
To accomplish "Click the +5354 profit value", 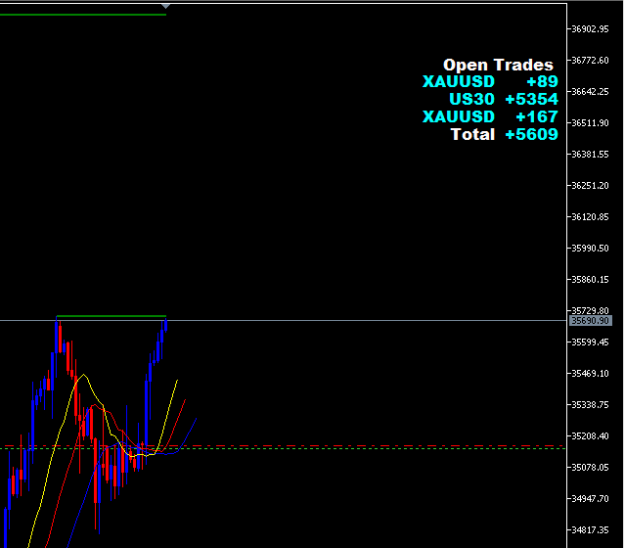I will [531, 99].
